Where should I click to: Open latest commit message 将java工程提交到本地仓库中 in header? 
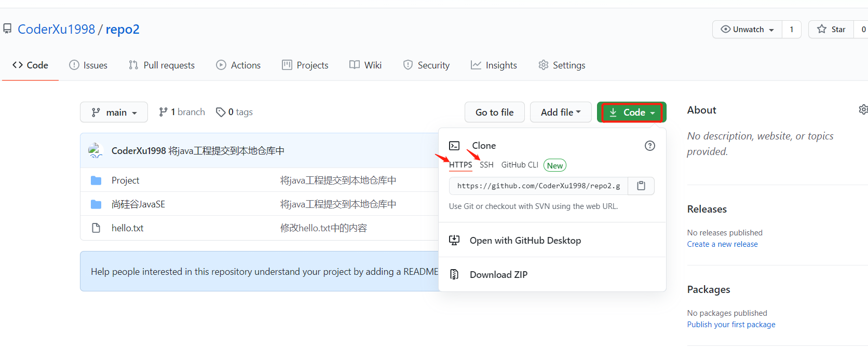pyautogui.click(x=226, y=150)
